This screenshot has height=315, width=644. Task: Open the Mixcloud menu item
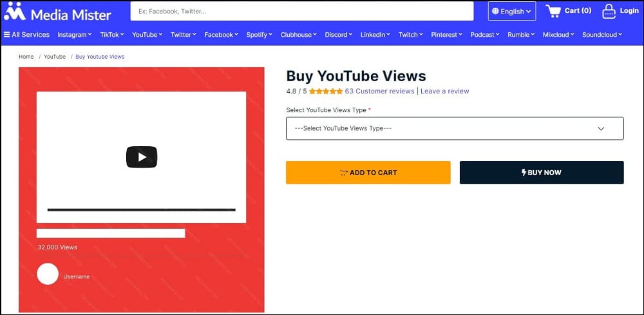pyautogui.click(x=558, y=35)
